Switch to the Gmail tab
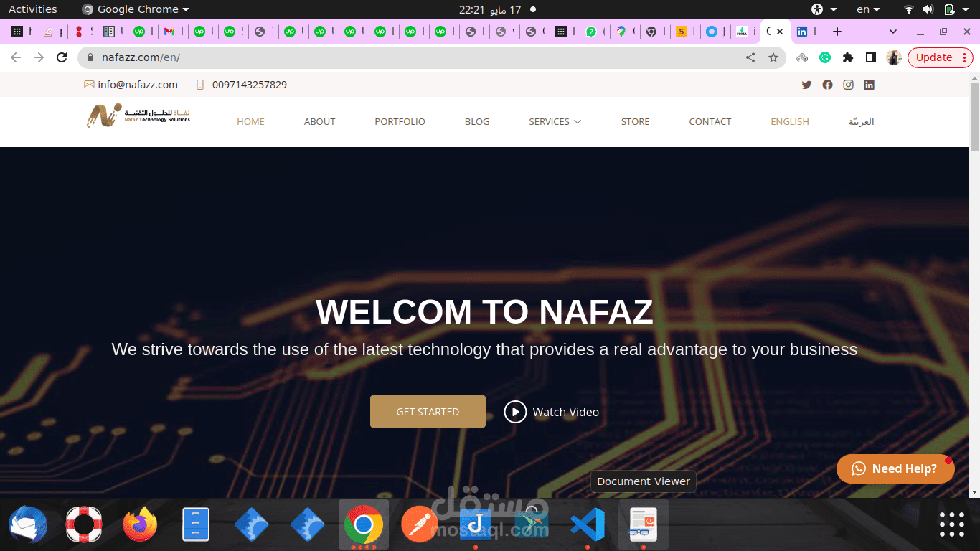 pos(171,32)
